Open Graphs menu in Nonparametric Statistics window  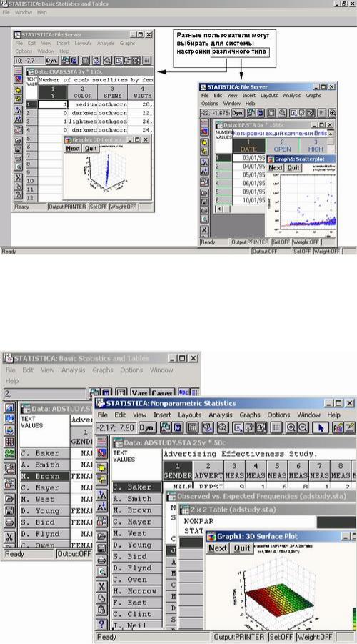tap(250, 415)
